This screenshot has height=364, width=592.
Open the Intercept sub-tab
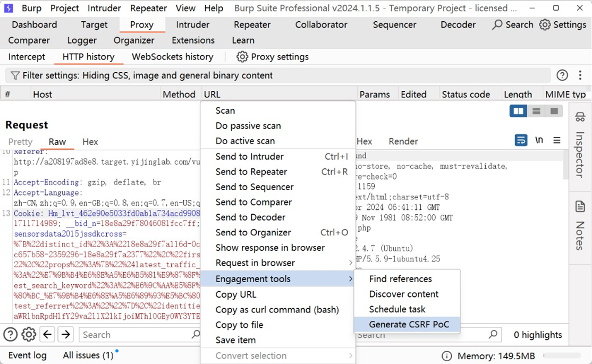(27, 57)
